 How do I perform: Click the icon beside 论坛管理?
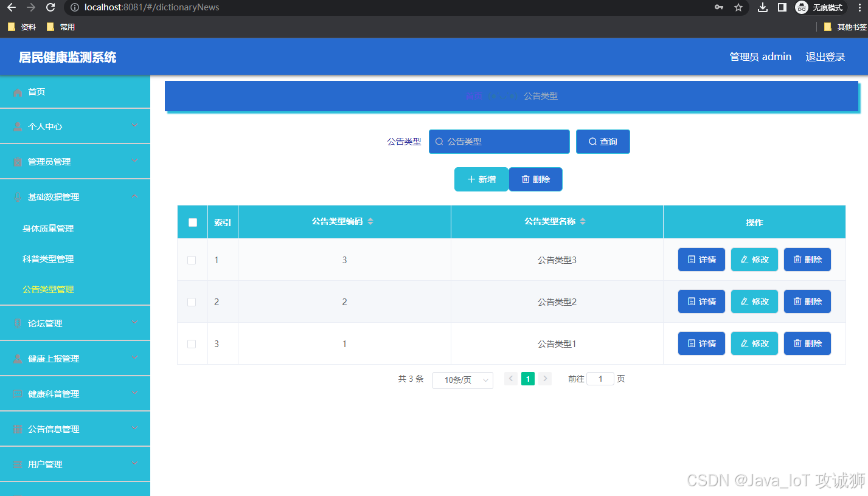pos(18,323)
